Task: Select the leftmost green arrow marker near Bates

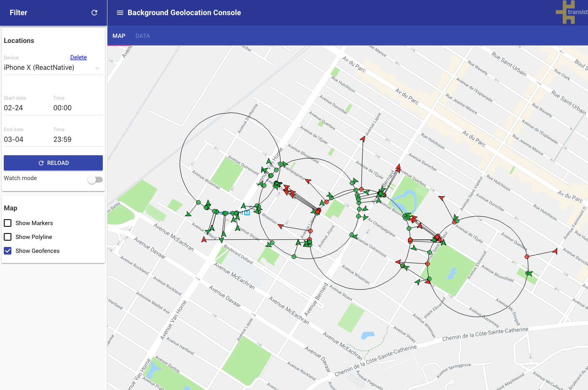Action: pyautogui.click(x=188, y=214)
